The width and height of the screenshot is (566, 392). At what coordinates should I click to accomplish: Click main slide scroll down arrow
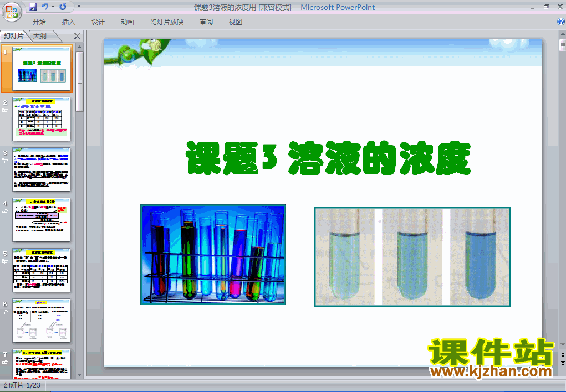[x=562, y=345]
